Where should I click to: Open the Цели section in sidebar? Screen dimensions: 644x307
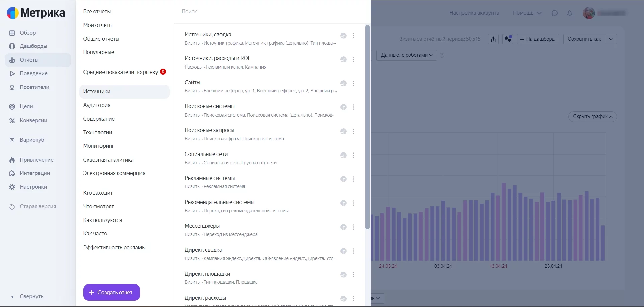point(26,107)
